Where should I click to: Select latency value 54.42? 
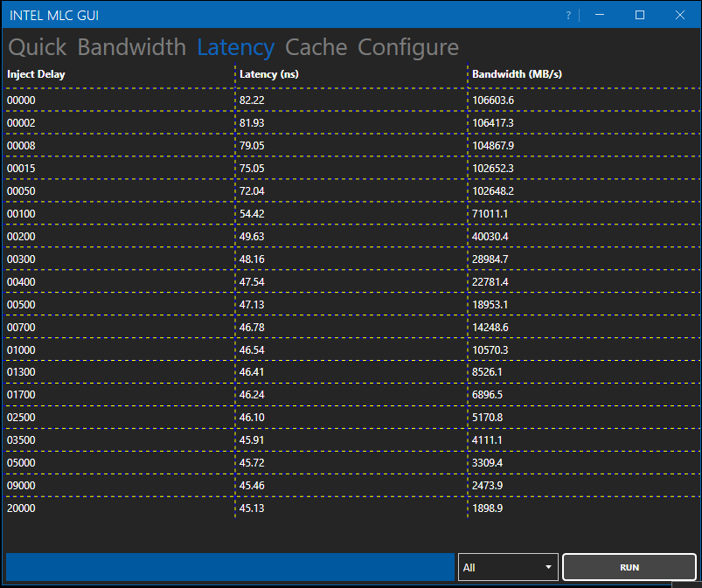point(252,214)
